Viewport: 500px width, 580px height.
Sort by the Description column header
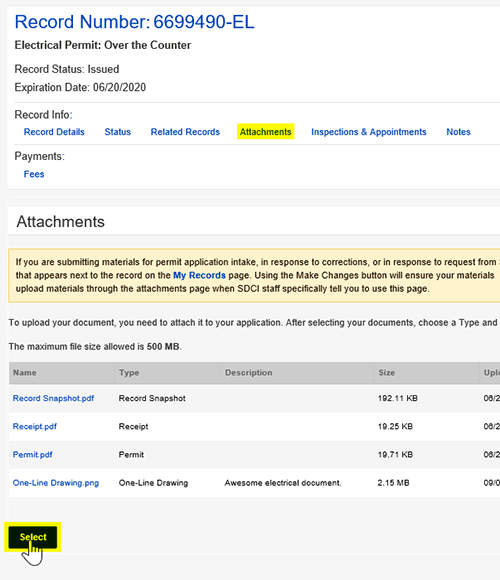click(249, 372)
